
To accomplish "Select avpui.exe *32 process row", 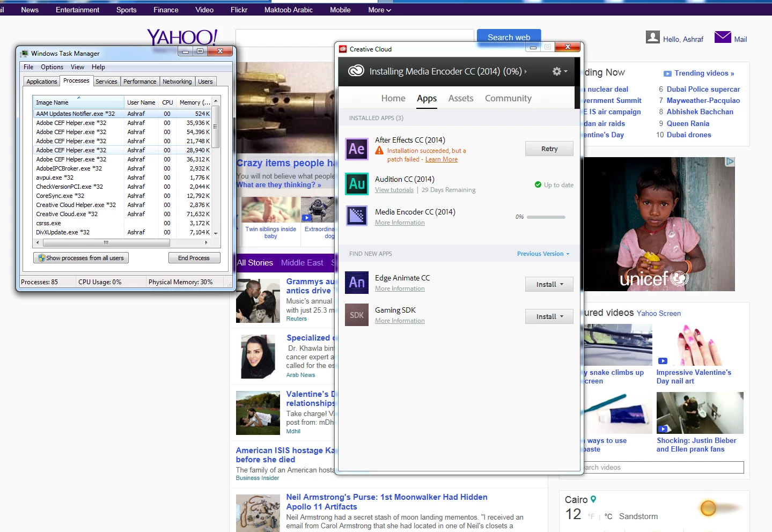I will point(122,178).
